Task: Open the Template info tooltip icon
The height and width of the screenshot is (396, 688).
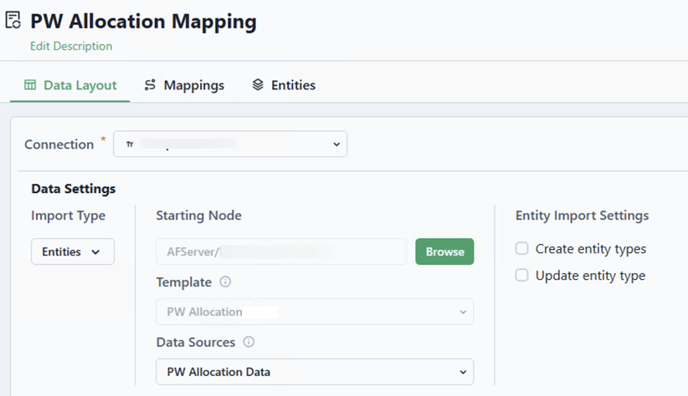Action: (x=225, y=282)
